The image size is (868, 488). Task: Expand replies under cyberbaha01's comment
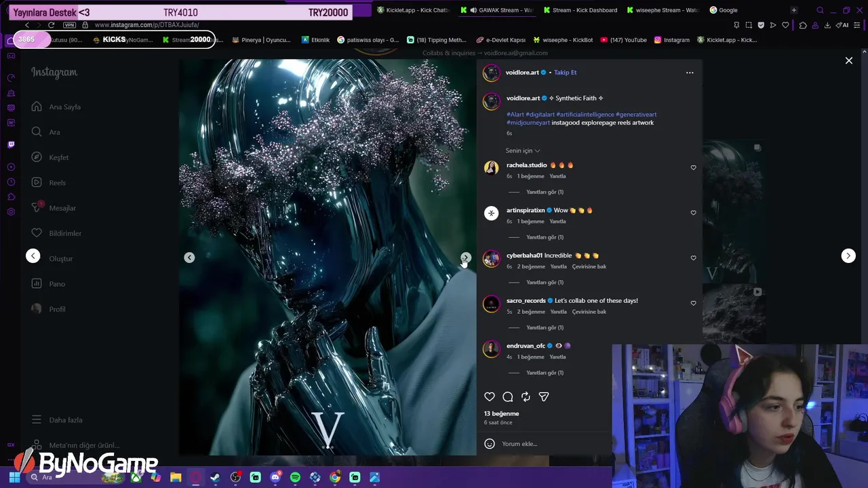545,282
